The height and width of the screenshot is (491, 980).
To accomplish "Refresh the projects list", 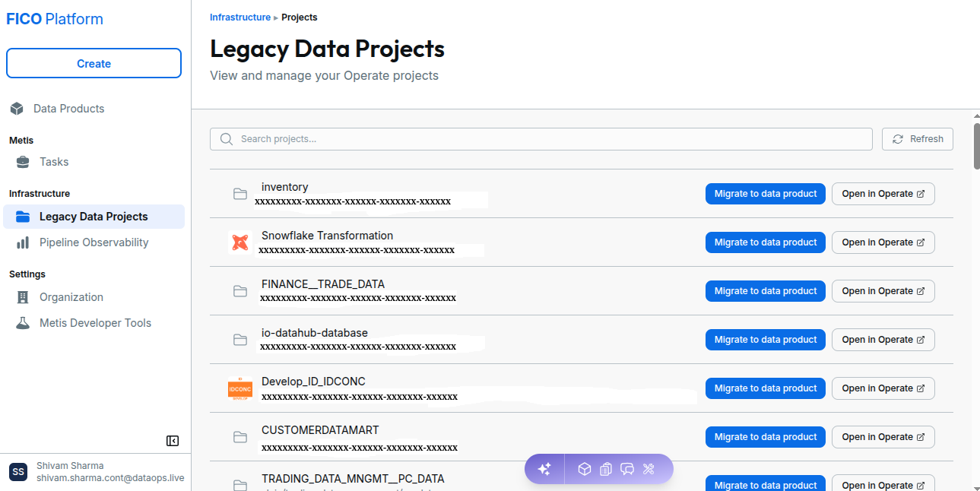I will click(918, 139).
